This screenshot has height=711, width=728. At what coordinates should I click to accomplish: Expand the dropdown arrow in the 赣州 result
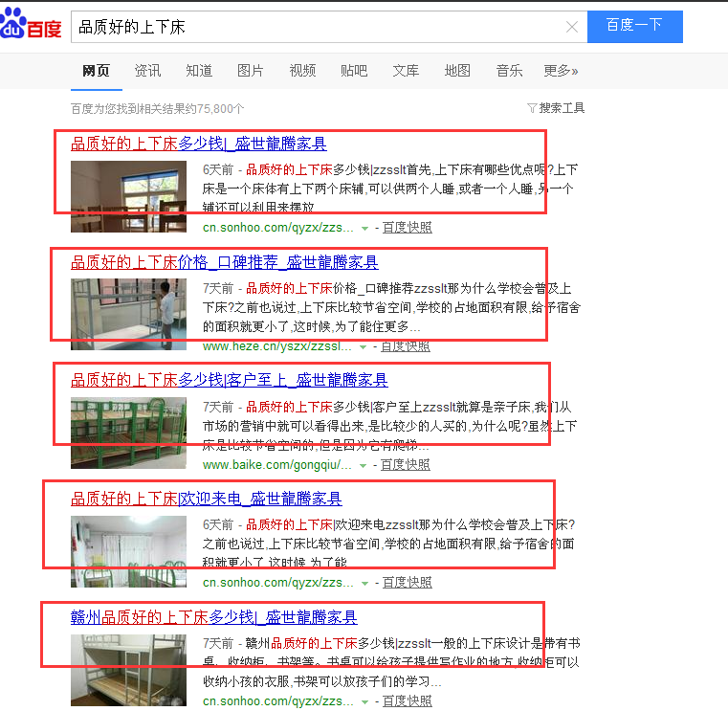point(364,702)
